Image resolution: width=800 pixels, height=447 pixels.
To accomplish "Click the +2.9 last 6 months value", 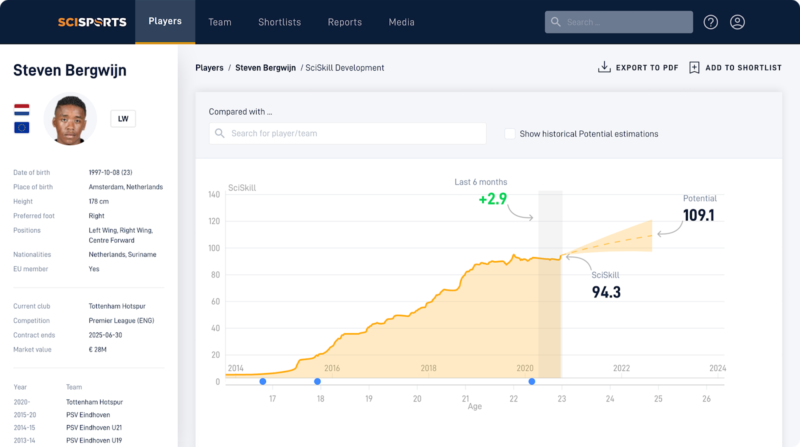I will [x=492, y=198].
